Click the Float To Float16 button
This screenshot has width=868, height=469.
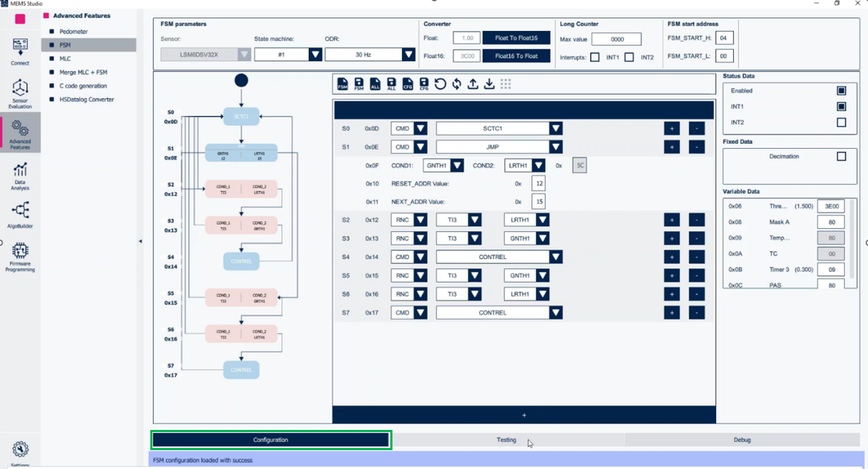pos(516,37)
